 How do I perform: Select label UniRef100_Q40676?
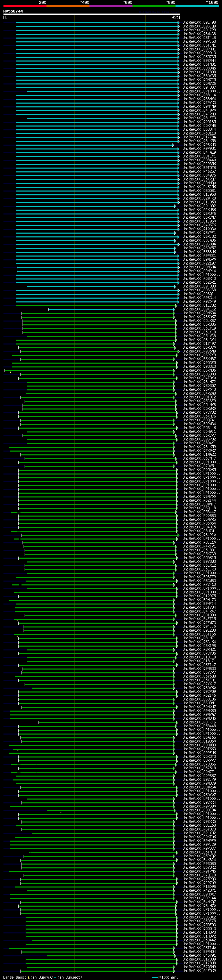pyautogui.click(x=199, y=225)
